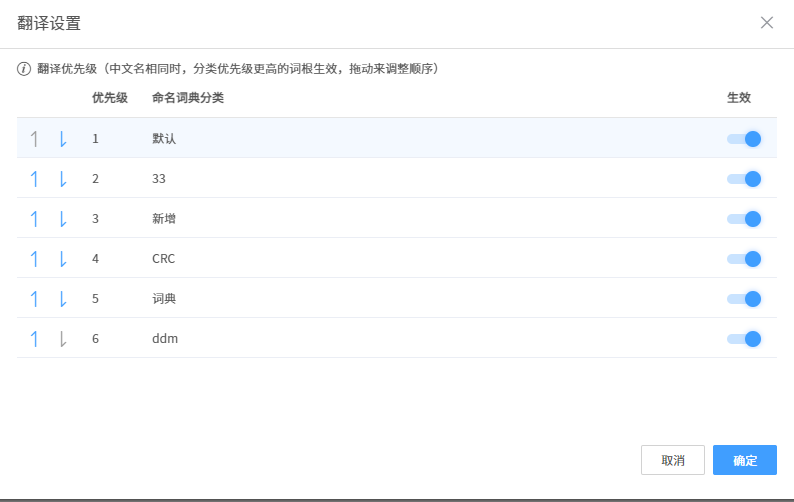
Task: Toggle the ddm 生效 switch
Action: 744,338
